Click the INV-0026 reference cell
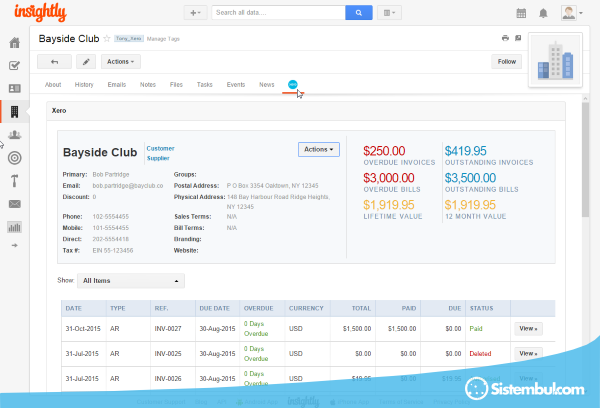This screenshot has width=600, height=408. pos(168,379)
